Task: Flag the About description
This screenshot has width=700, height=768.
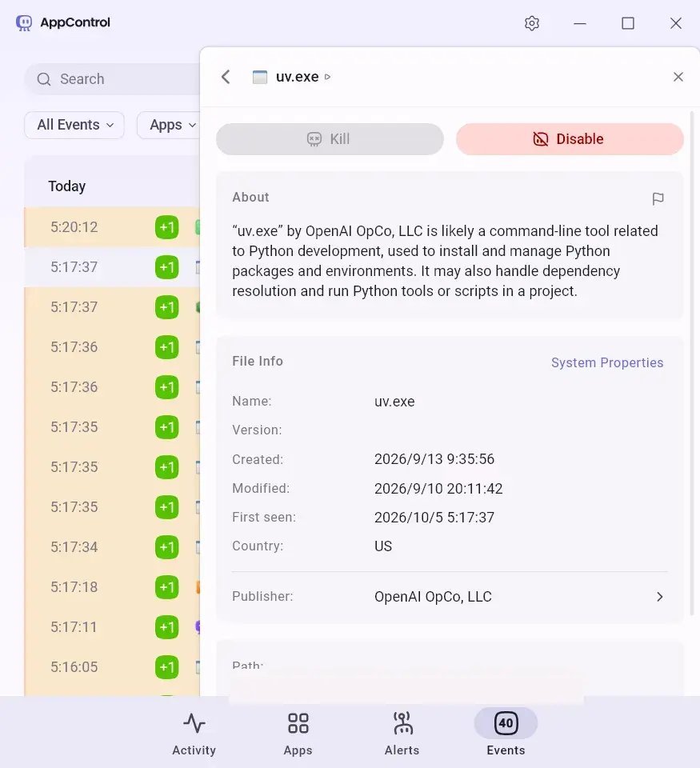Action: pyautogui.click(x=658, y=198)
